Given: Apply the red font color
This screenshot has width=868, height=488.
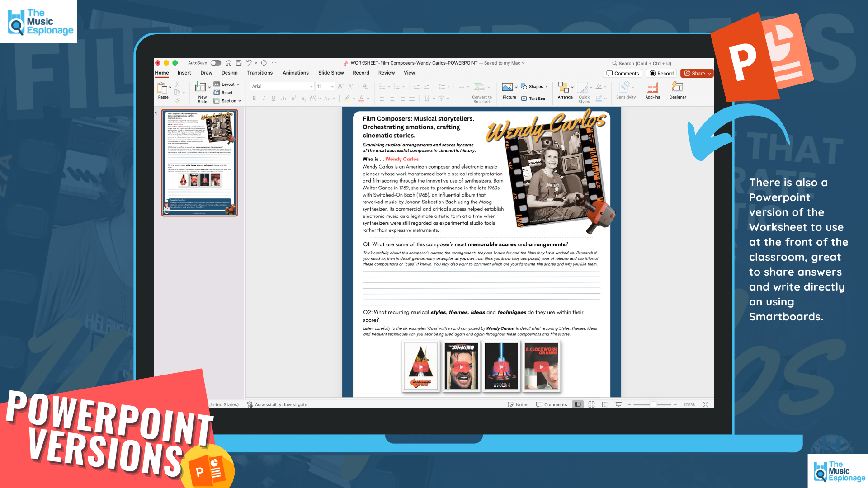Looking at the screenshot, I should pos(361,99).
